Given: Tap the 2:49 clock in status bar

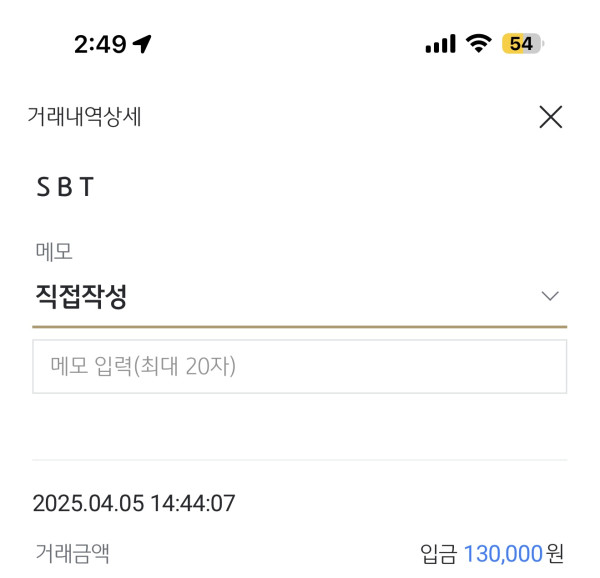Looking at the screenshot, I should pos(100,44).
